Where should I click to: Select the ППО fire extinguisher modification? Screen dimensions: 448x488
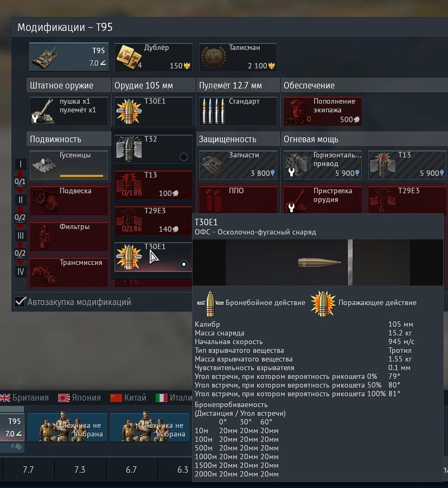[x=238, y=200]
